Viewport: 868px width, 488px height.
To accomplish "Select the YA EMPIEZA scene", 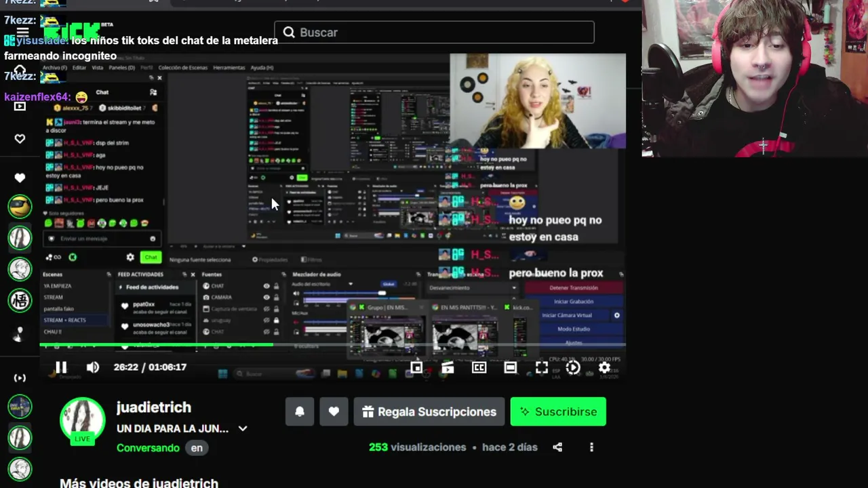I will [58, 286].
